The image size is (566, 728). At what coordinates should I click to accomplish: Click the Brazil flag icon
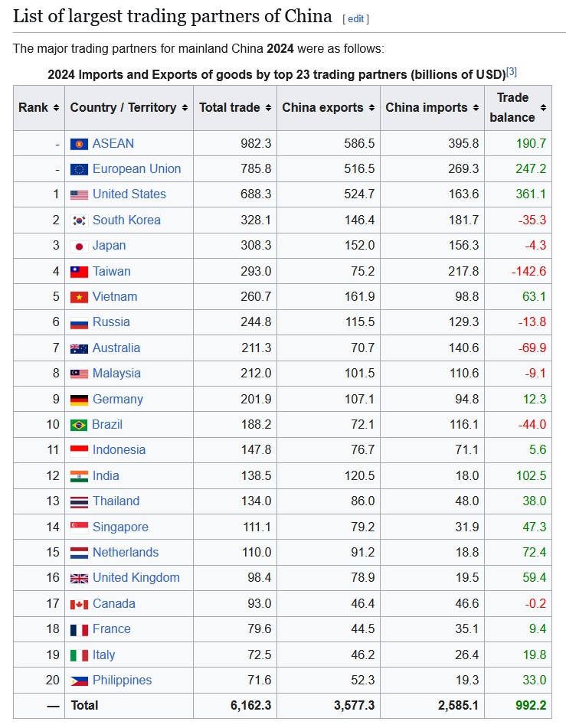[x=79, y=425]
